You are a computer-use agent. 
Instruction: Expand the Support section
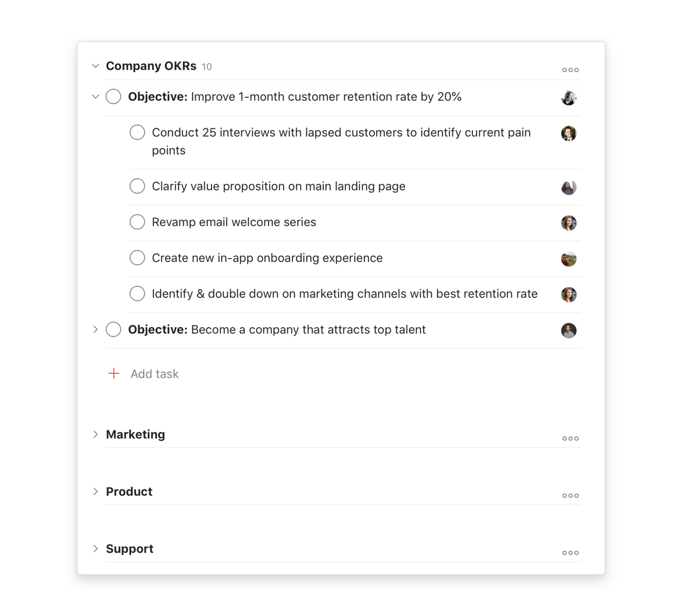[96, 549]
